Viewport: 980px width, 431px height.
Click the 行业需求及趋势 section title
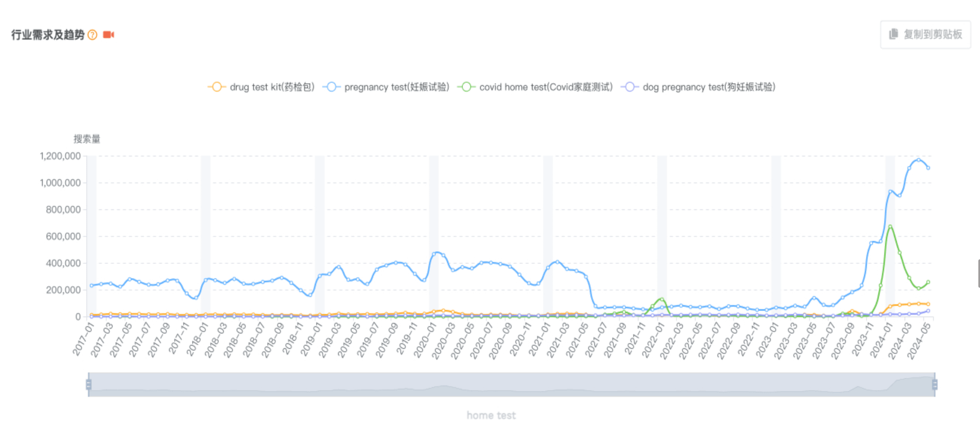point(48,35)
